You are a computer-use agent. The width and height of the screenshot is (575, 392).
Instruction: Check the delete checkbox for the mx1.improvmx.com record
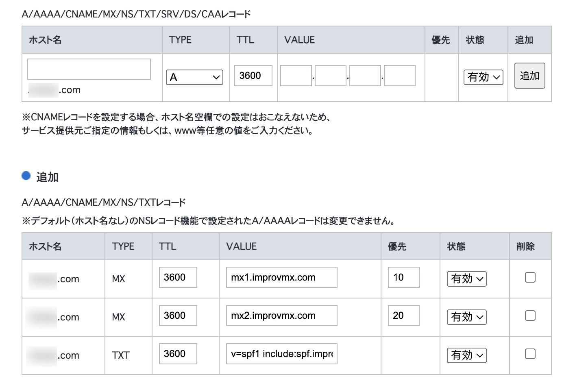530,277
